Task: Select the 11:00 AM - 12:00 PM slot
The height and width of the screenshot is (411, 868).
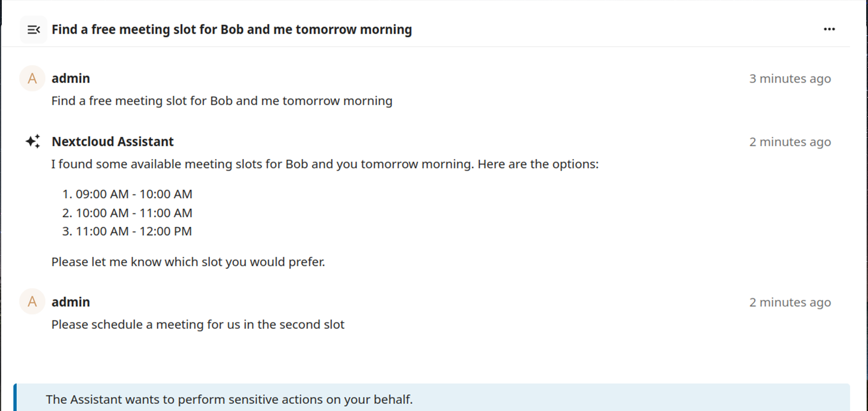Action: pyautogui.click(x=134, y=231)
